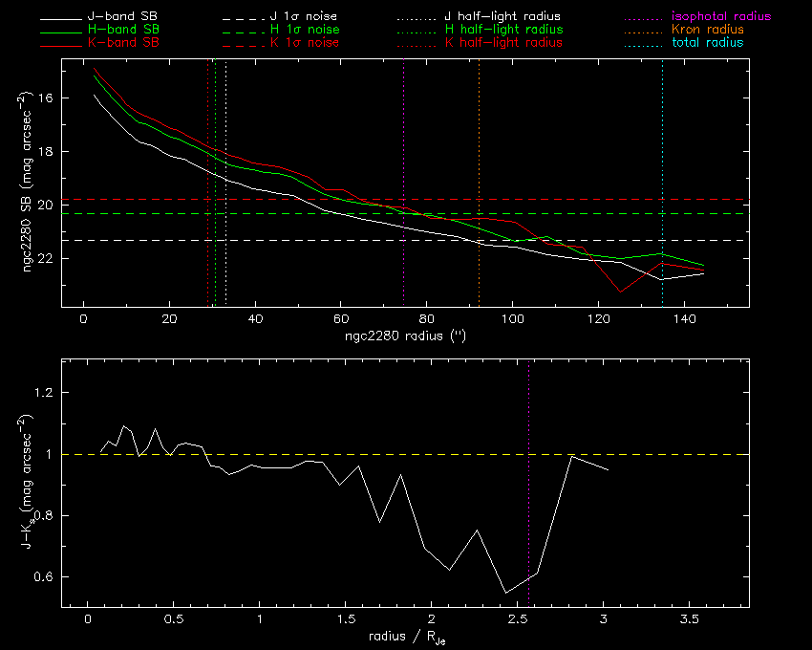Screen dimensions: 812x650
Task: Click the 'ngc2280 radius' x-axis label
Action: coord(404,336)
